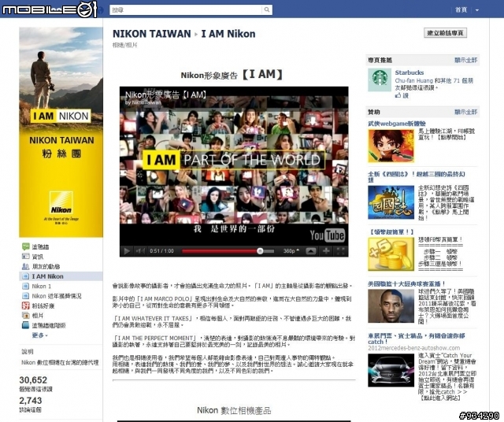Click the 30,652 likes count

33,380
